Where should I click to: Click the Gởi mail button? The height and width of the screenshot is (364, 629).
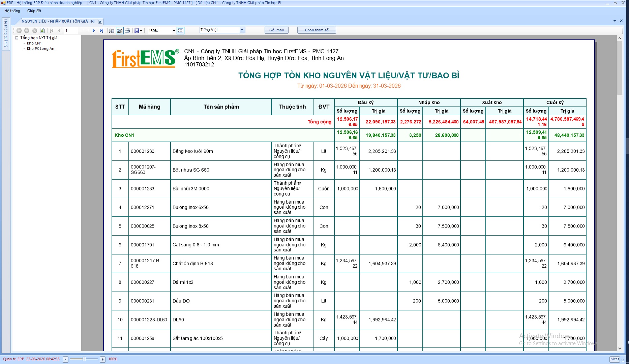point(276,30)
